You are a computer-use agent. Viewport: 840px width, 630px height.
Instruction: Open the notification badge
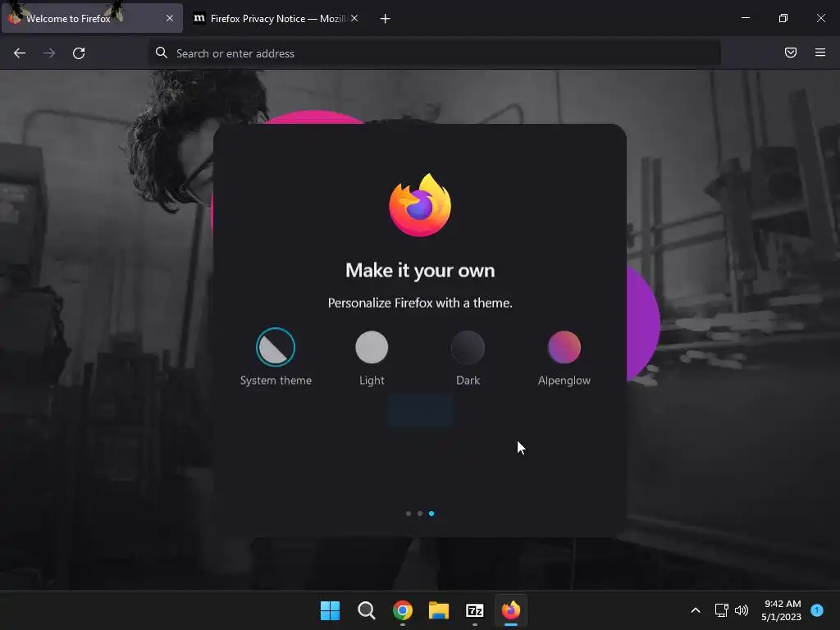[817, 609]
